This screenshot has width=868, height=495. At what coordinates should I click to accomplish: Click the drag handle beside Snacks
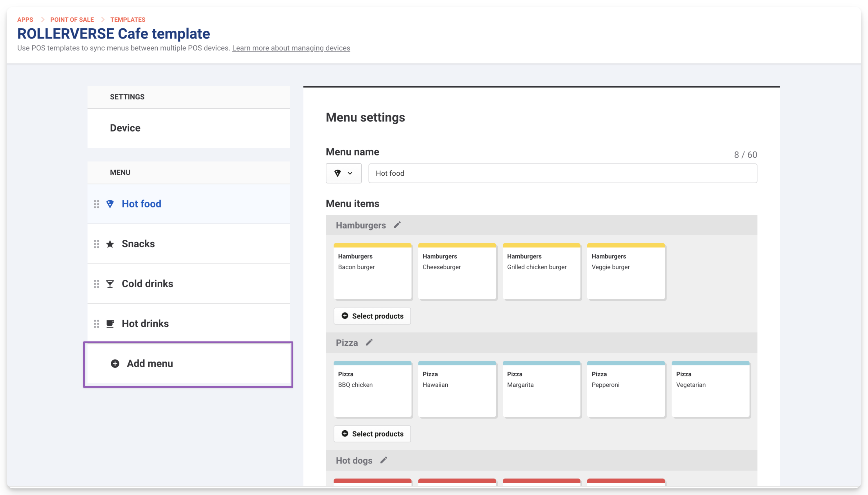(96, 244)
